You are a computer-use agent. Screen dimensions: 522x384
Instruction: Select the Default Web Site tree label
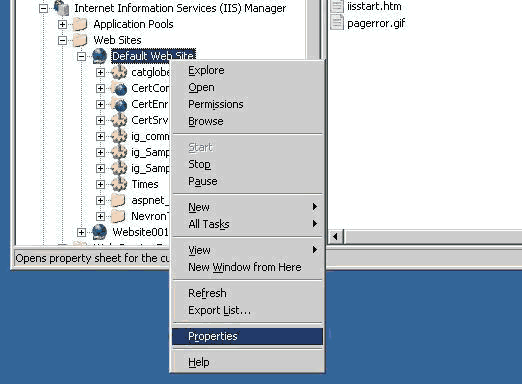[x=153, y=56]
